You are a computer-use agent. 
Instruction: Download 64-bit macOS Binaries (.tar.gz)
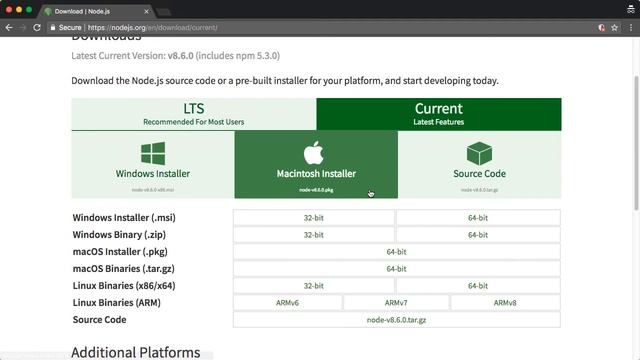click(396, 269)
